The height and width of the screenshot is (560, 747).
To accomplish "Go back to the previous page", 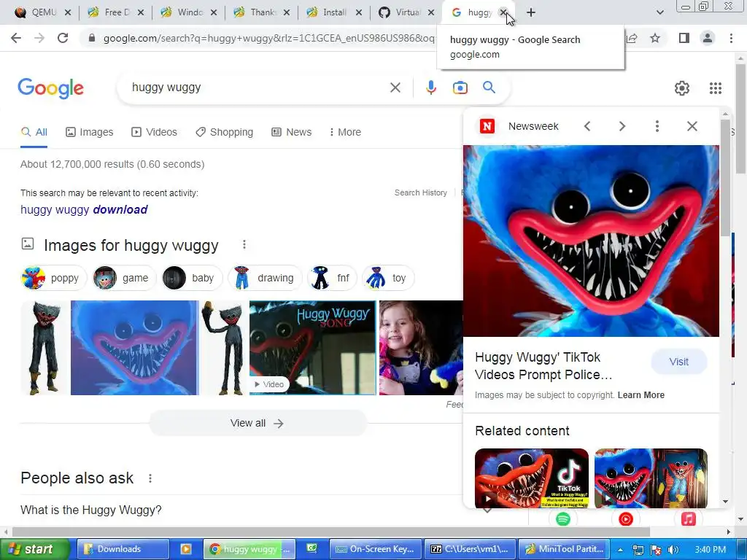I will tap(16, 38).
